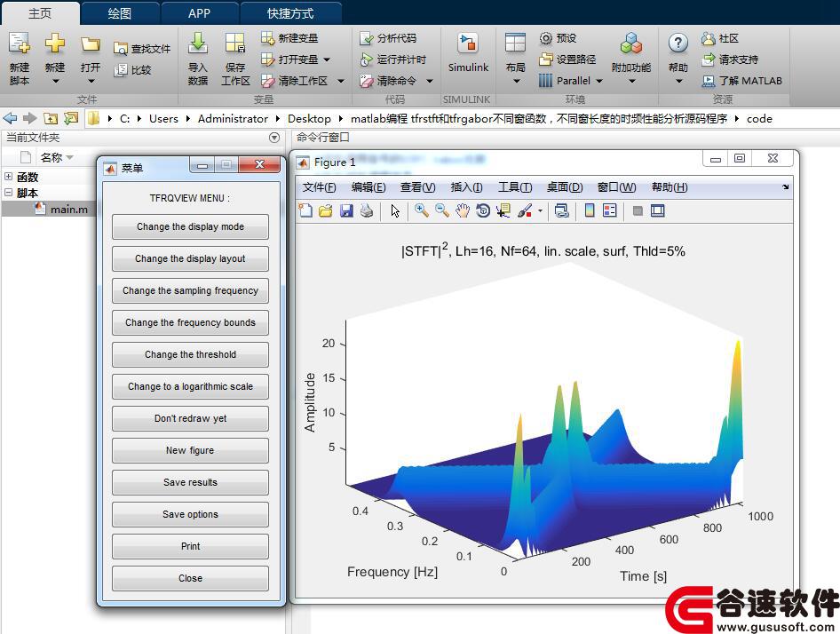Screen dimensions: 840x634
Task: Save the figure with floppy disk icon
Action: point(346,210)
